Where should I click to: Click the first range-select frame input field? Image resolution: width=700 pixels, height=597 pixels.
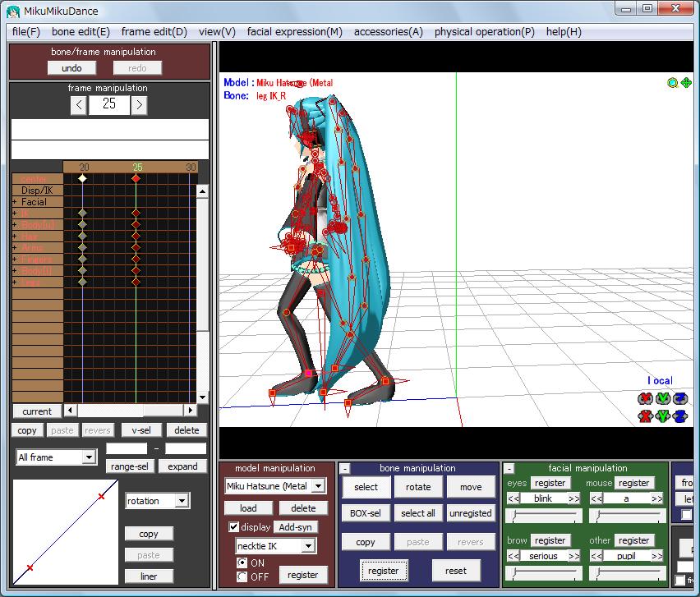(x=127, y=448)
